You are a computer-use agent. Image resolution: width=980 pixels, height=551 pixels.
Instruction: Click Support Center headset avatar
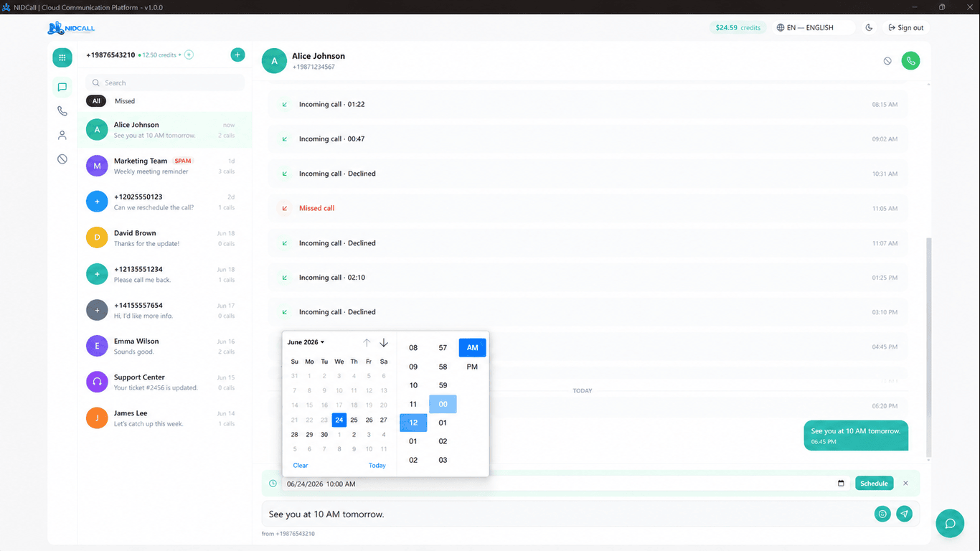(x=97, y=382)
